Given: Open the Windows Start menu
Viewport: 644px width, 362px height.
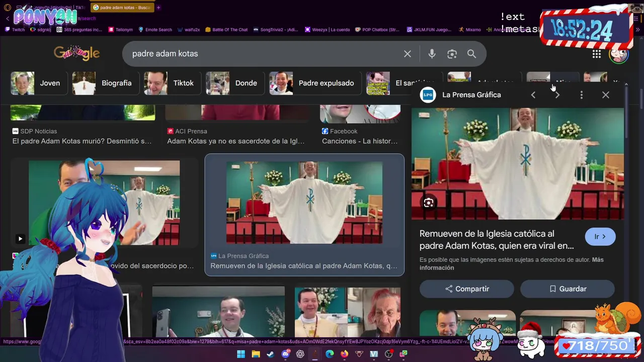Looking at the screenshot, I should (x=241, y=354).
